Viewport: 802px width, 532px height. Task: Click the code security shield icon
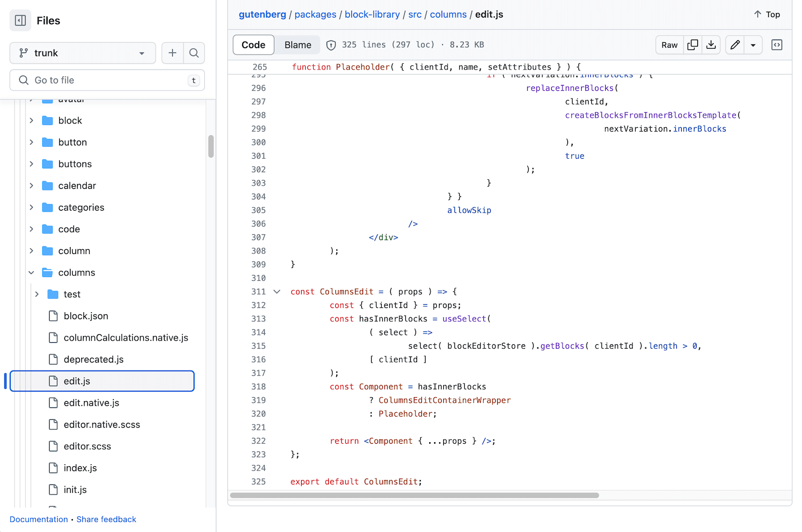pyautogui.click(x=331, y=45)
